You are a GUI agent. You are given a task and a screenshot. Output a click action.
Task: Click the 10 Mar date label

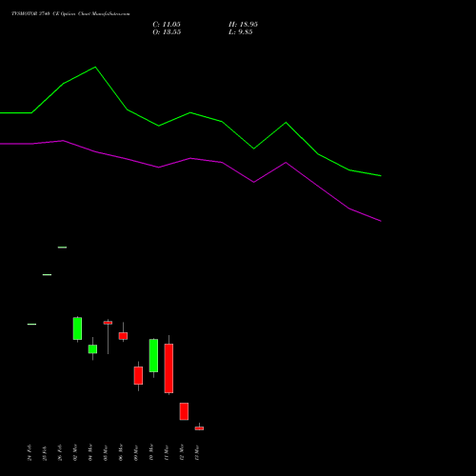151,452
